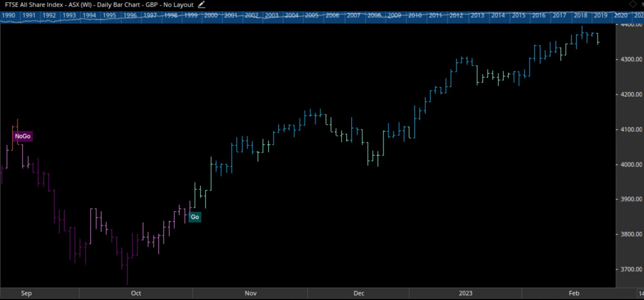The height and width of the screenshot is (300, 644).
Task: Jump to 2014 in the year navigator
Action: [498, 15]
